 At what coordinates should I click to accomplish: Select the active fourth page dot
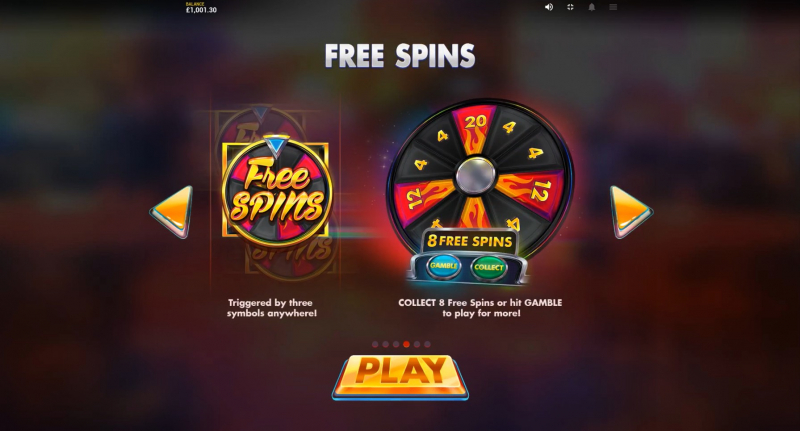[x=407, y=344]
